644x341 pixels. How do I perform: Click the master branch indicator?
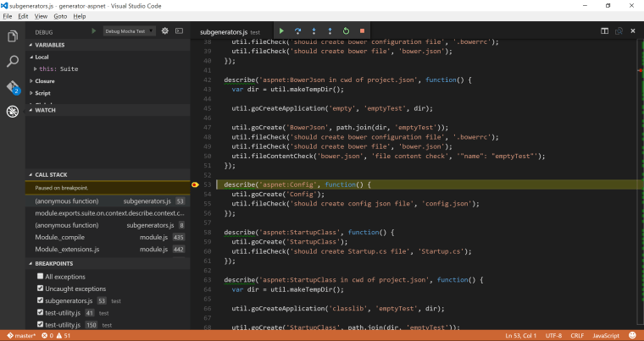click(21, 336)
